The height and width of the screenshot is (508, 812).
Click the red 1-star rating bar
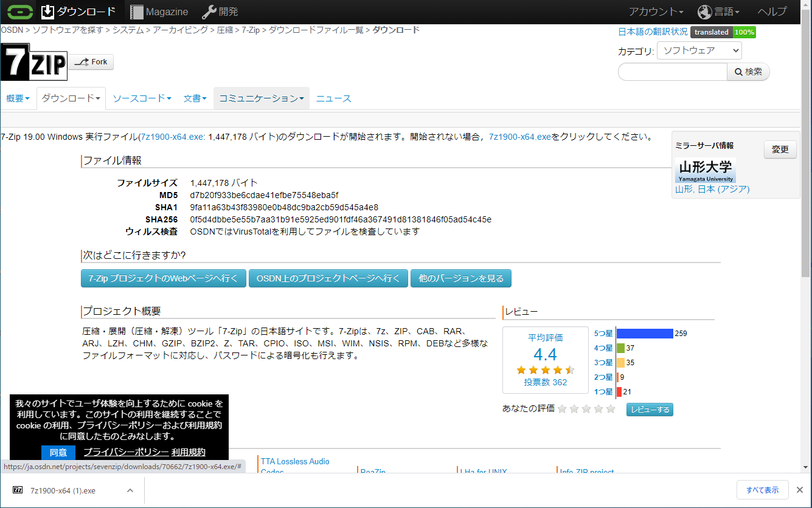(x=619, y=392)
